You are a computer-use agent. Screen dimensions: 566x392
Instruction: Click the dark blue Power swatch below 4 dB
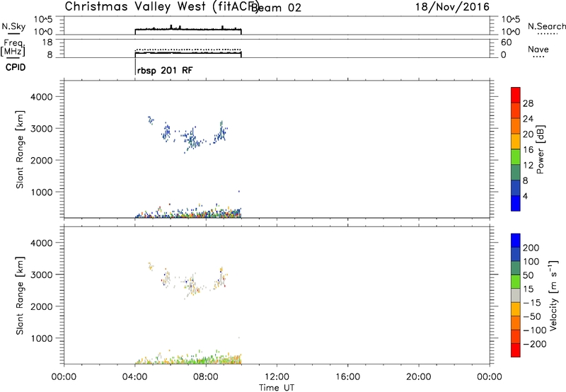point(516,203)
